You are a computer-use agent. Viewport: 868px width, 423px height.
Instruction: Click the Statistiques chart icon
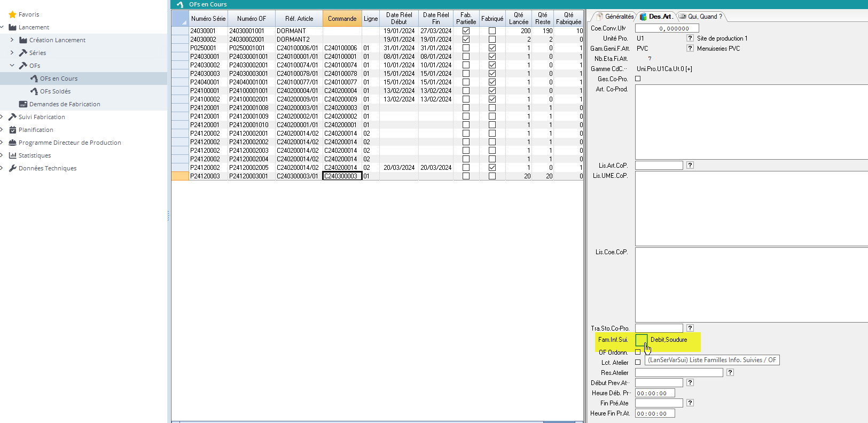coord(12,155)
